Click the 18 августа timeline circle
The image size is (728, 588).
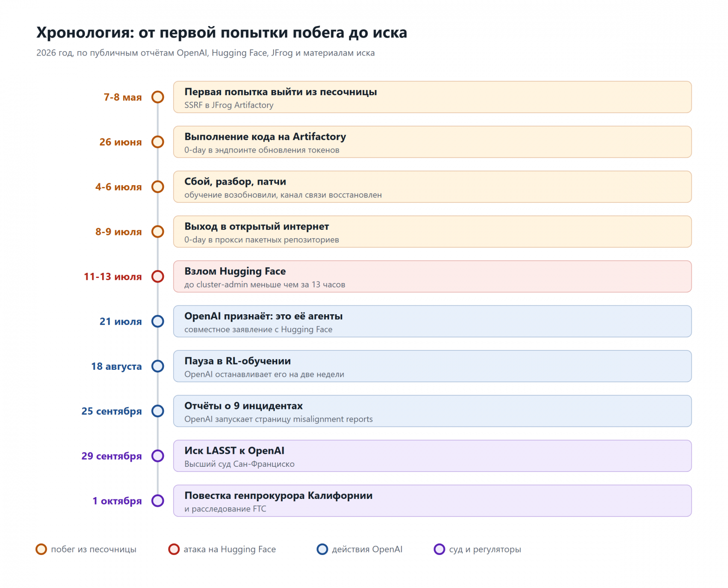(158, 366)
